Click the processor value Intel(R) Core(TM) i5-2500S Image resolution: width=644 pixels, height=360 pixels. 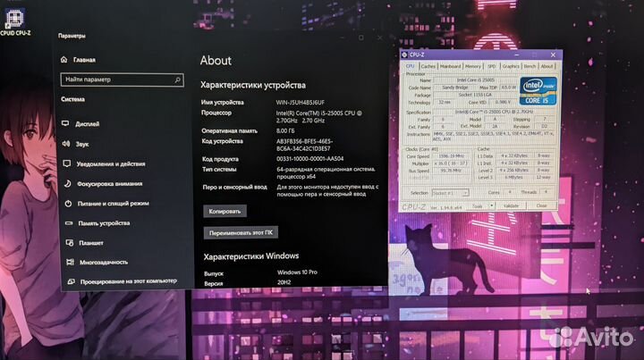[x=318, y=117]
